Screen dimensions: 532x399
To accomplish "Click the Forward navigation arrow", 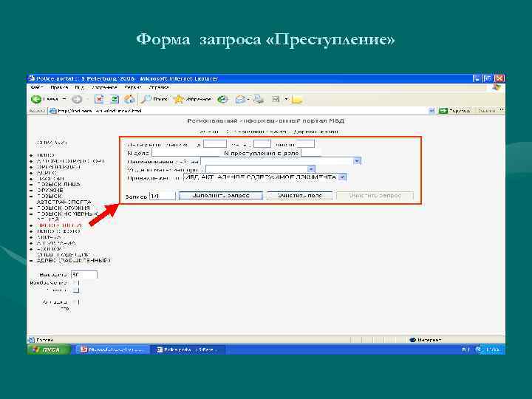I will pos(77,100).
